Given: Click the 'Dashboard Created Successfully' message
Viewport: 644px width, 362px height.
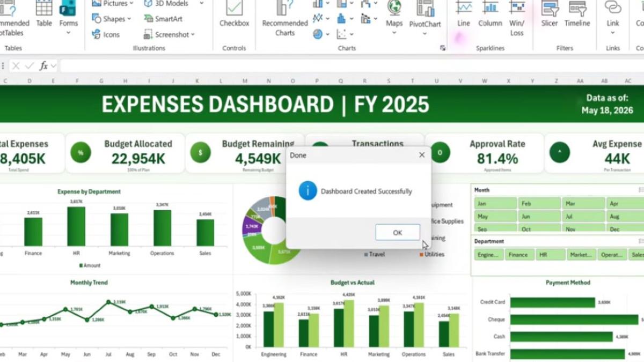Looking at the screenshot, I should click(367, 191).
